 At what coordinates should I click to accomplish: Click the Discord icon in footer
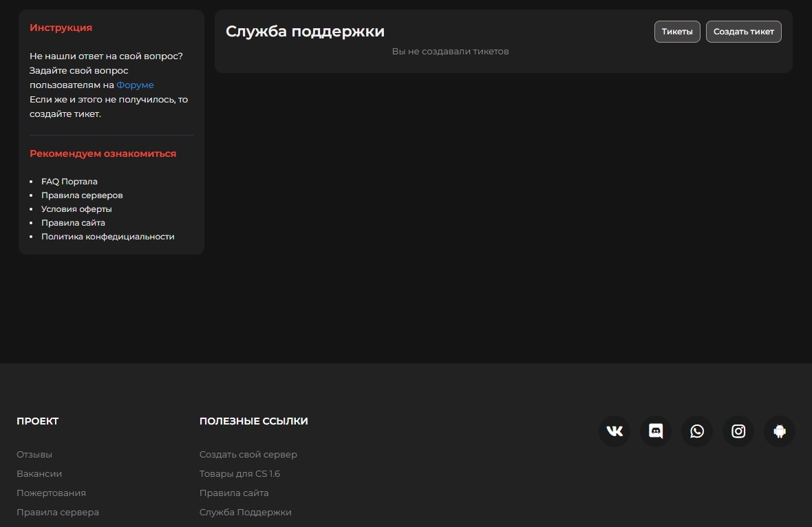pos(656,431)
